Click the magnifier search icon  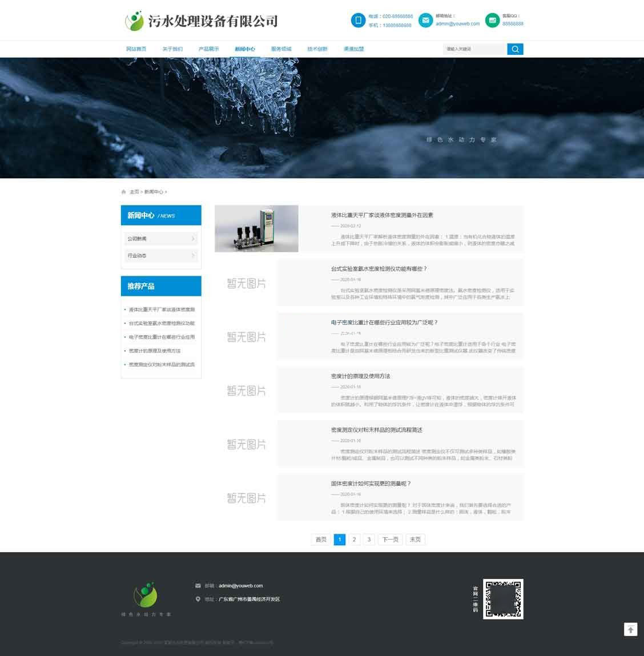[514, 49]
